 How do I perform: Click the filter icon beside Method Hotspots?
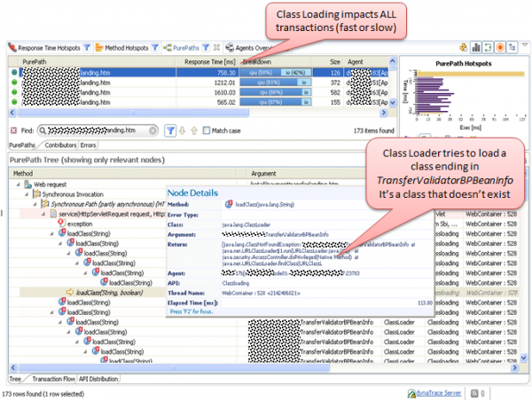[154, 48]
